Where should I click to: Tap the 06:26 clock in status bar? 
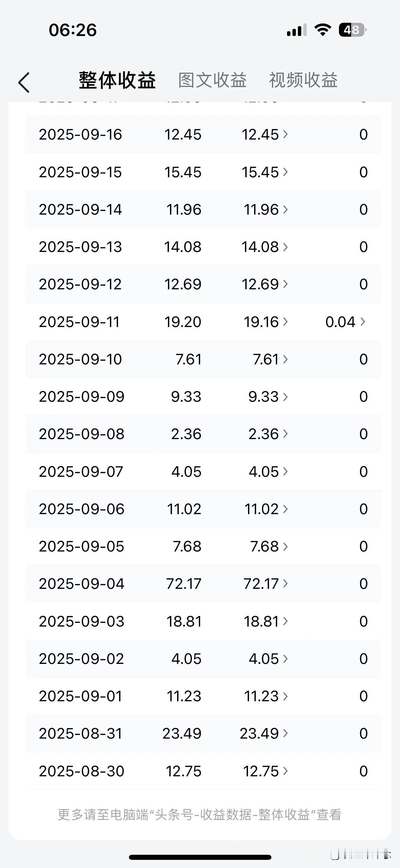coord(73,30)
